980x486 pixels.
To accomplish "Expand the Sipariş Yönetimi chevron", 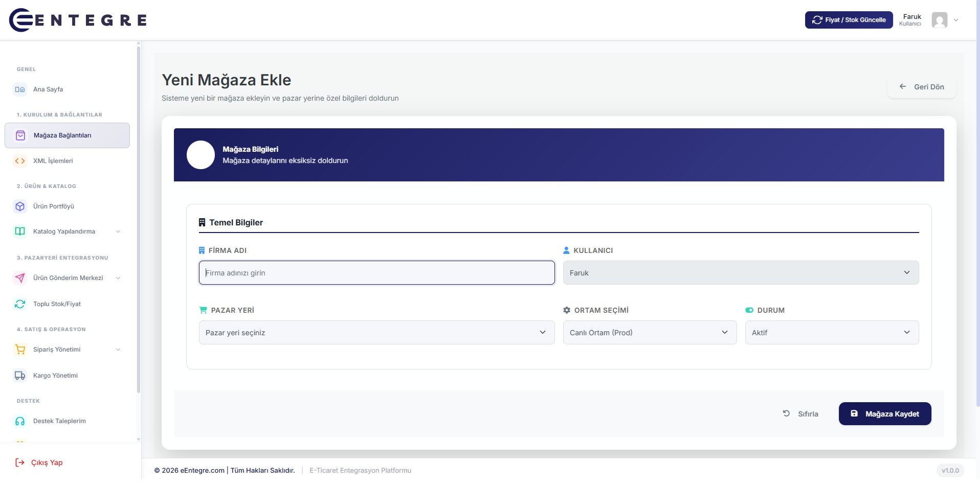I will [x=118, y=350].
